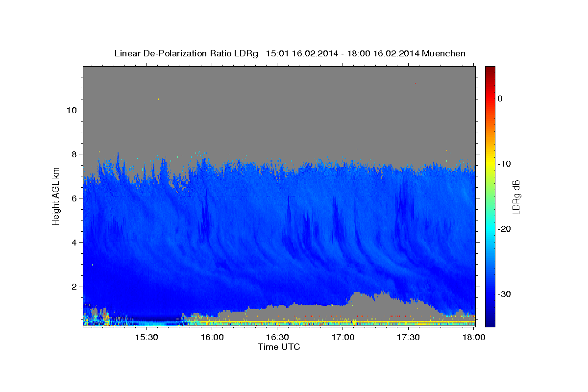Click the height tick label 8
The width and height of the screenshot is (588, 392).
pyautogui.click(x=73, y=154)
